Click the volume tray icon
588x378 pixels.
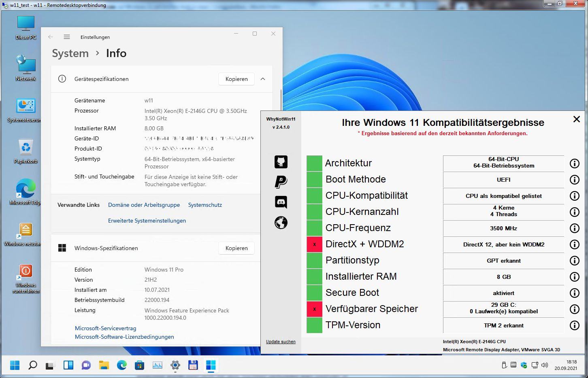[x=545, y=365]
